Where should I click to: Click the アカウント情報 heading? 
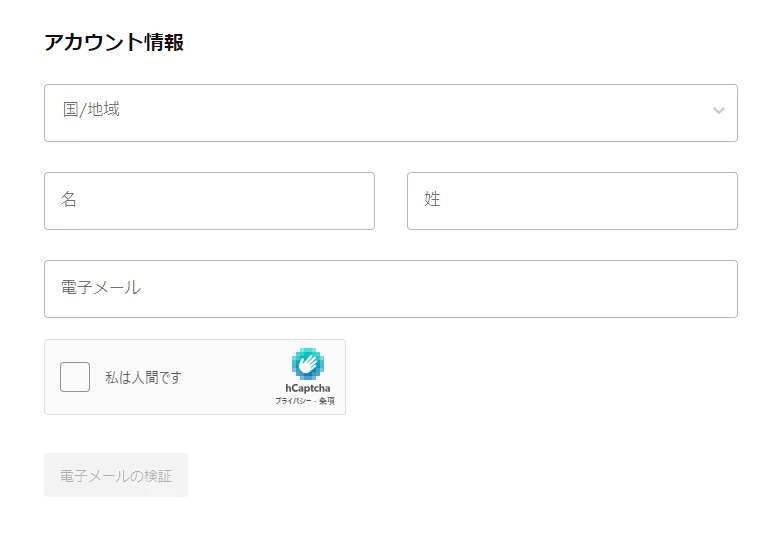[x=114, y=42]
